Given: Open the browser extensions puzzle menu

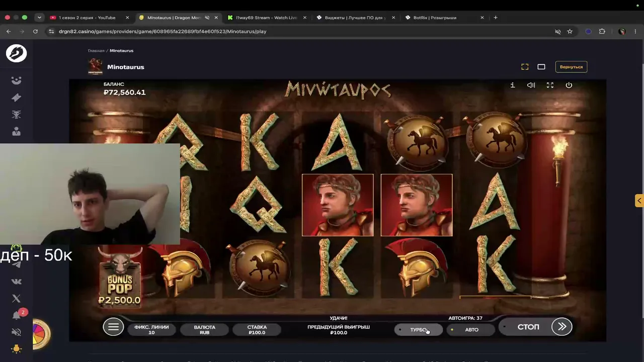Looking at the screenshot, I should coord(602,31).
